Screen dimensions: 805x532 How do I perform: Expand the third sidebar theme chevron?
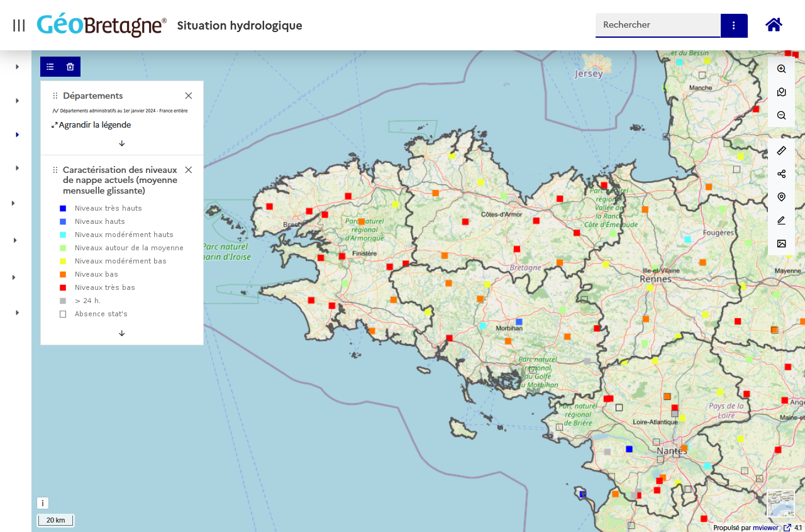click(18, 135)
